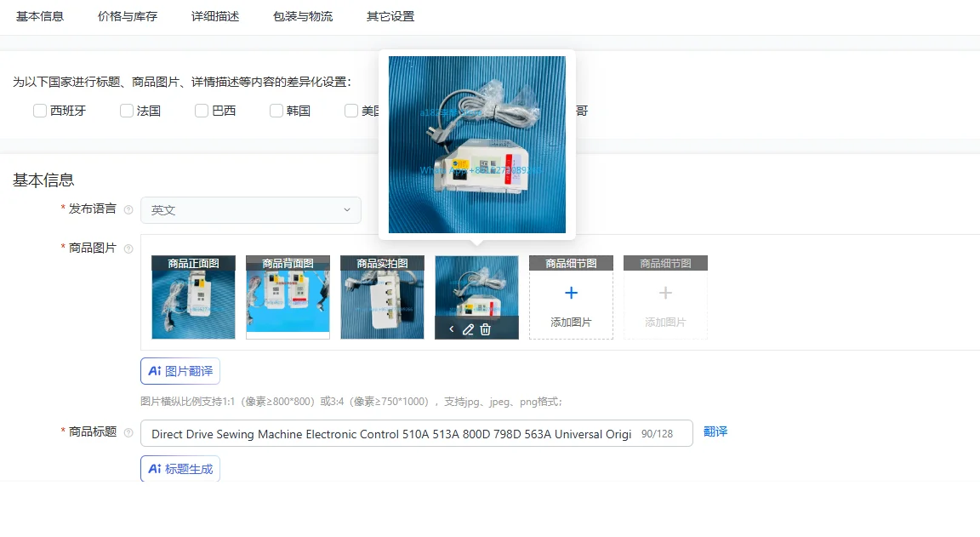Select the 商品实拍图 thumbnail

tap(383, 297)
